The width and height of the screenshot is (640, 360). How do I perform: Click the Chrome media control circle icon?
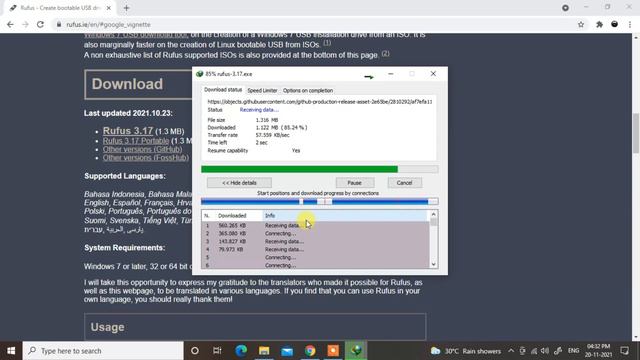tap(565, 8)
